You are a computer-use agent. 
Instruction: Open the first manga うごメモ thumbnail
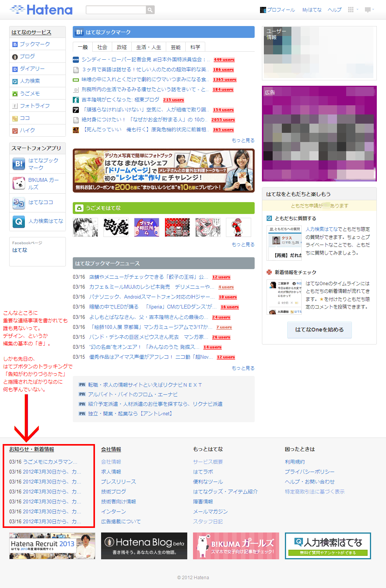(85, 227)
